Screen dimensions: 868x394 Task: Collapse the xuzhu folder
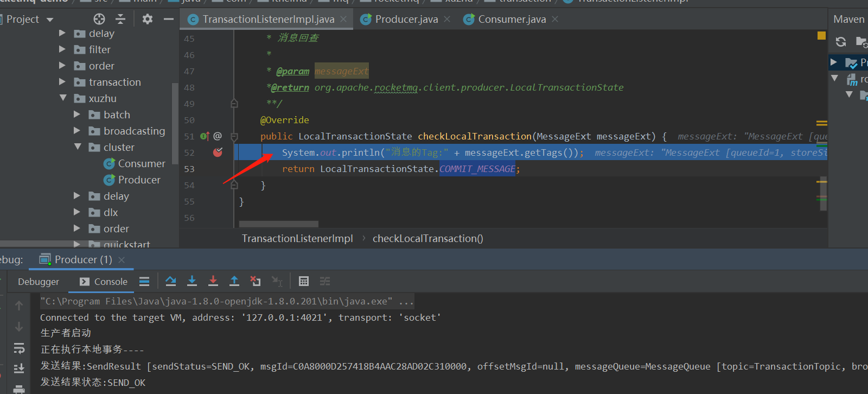63,98
